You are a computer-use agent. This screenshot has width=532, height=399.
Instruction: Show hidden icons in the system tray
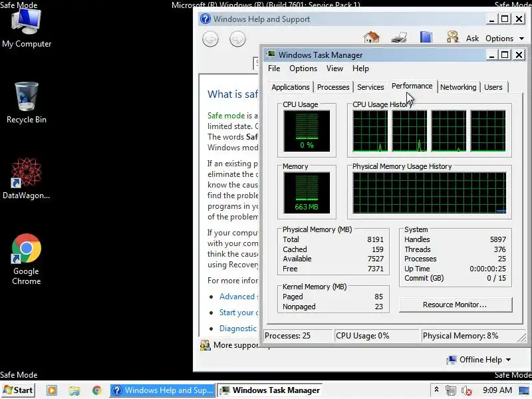437,390
